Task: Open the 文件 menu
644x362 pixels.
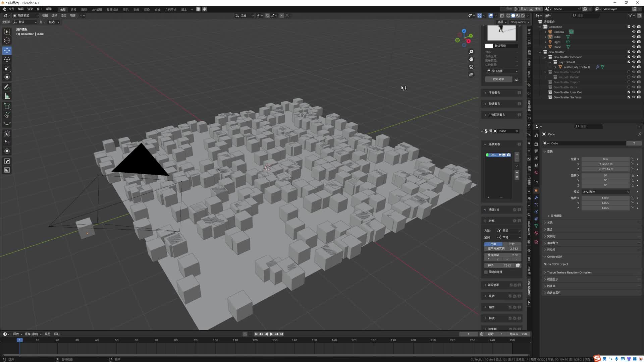Action: click(11, 9)
